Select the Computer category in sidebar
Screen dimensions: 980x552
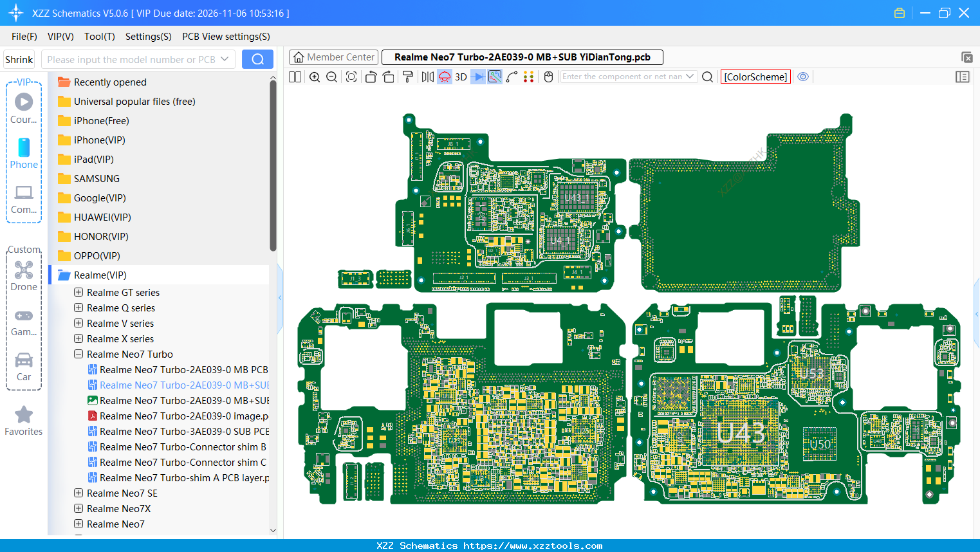(x=24, y=199)
